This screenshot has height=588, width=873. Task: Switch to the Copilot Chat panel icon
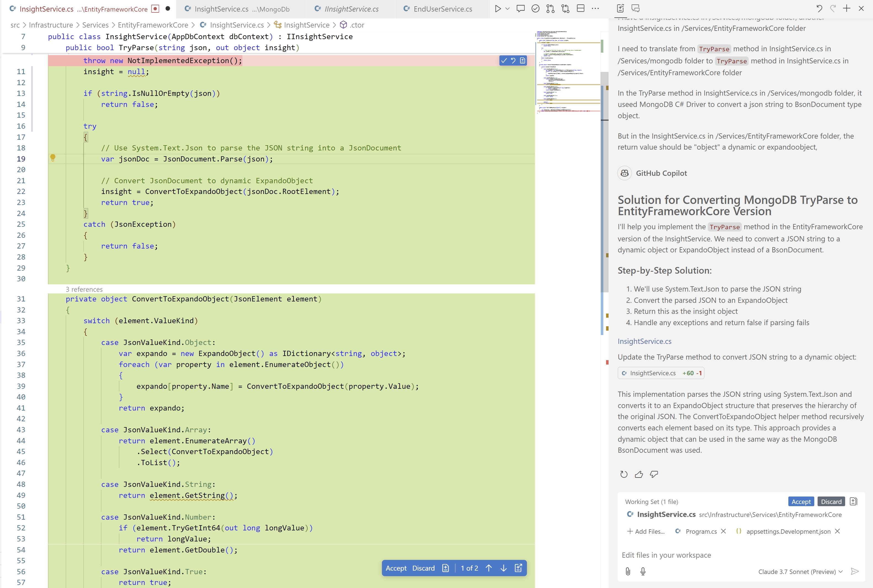(x=636, y=8)
